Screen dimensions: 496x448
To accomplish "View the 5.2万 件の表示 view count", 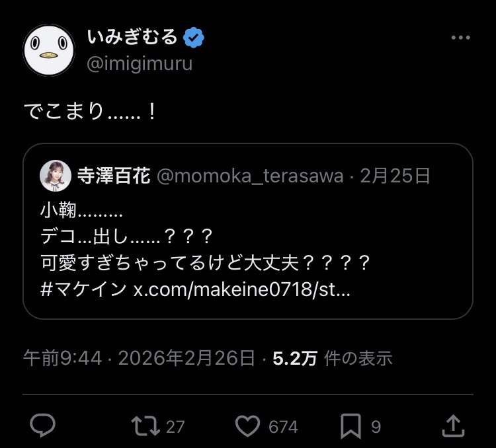I will pyautogui.click(x=333, y=358).
